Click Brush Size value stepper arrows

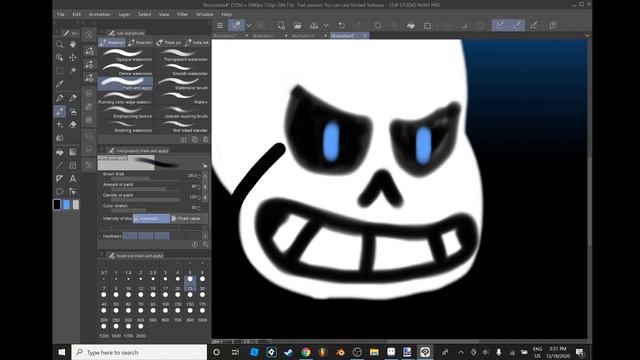click(x=200, y=176)
